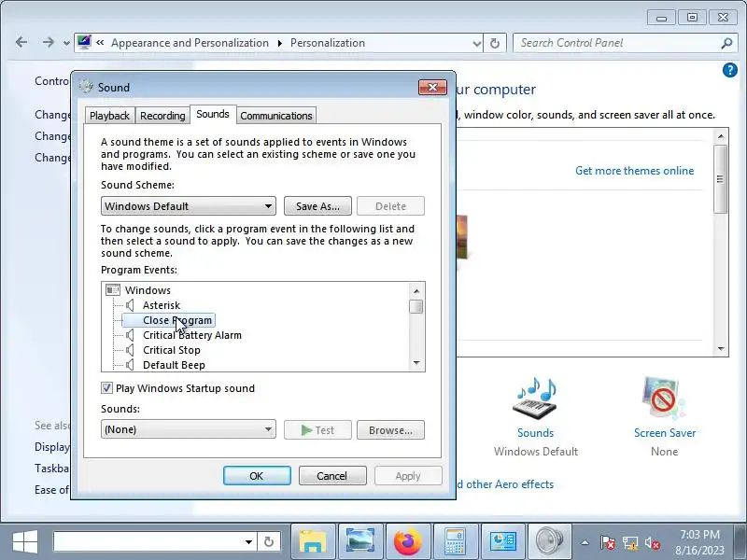Click the taskbar clock showing 7:03 PM
This screenshot has height=560, width=747.
pos(699,542)
